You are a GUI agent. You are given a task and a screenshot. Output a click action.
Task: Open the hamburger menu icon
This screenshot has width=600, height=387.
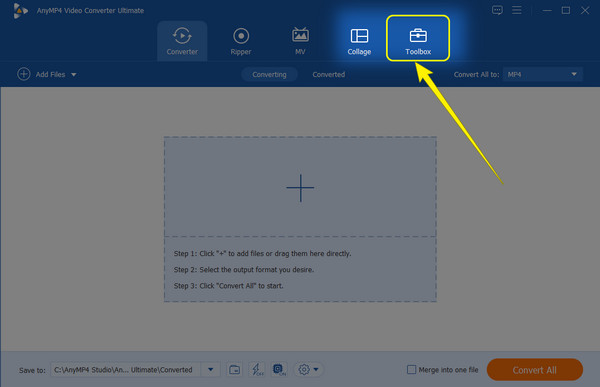click(517, 10)
